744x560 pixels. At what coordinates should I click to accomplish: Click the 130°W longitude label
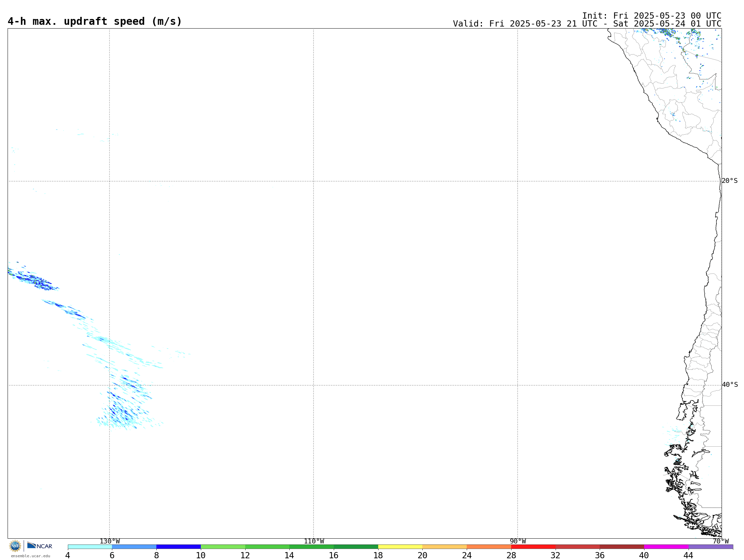(x=110, y=541)
